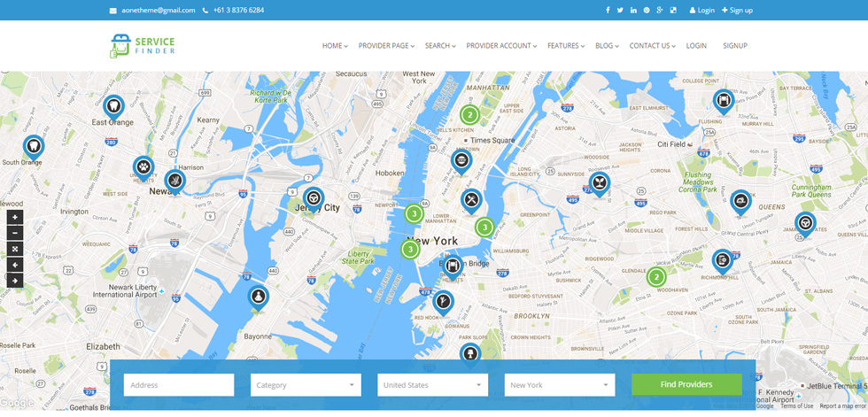Select the steering wheel marker at Jersey City
The width and height of the screenshot is (868, 417).
[x=314, y=200]
